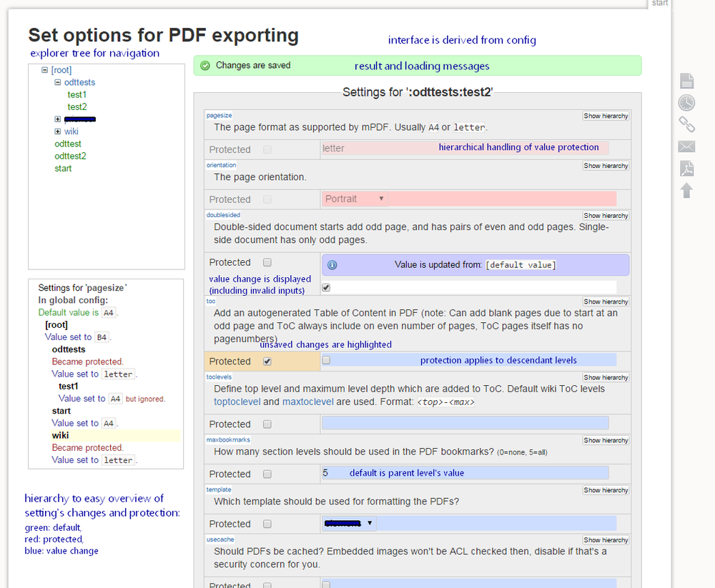Enable the toc value checkbox
Viewport: 715px width, 588px height.
pyautogui.click(x=326, y=360)
